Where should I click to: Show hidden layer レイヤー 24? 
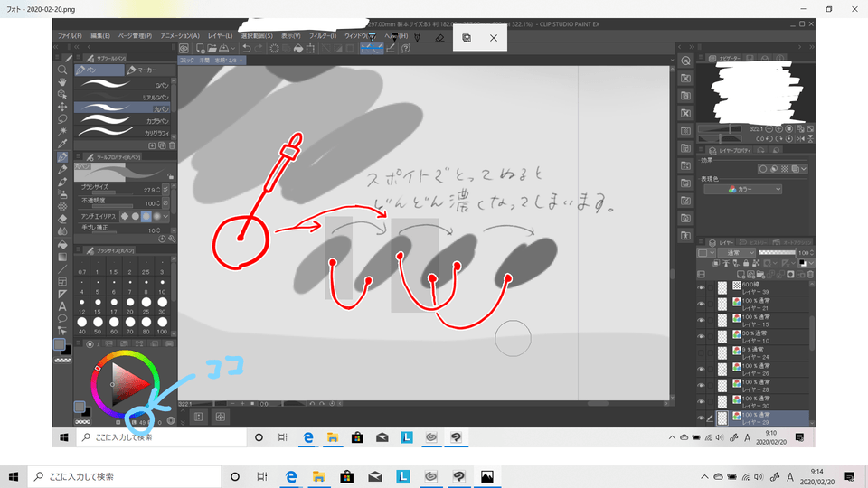click(702, 353)
